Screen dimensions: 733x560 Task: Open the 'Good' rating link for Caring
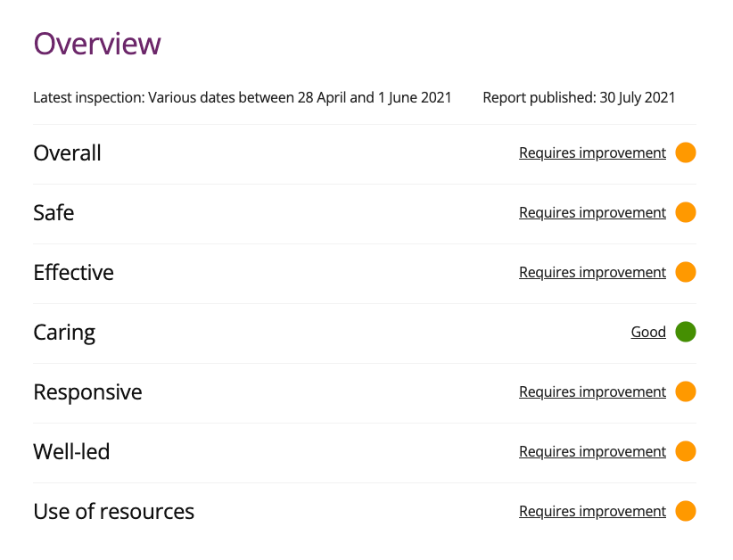tap(648, 332)
